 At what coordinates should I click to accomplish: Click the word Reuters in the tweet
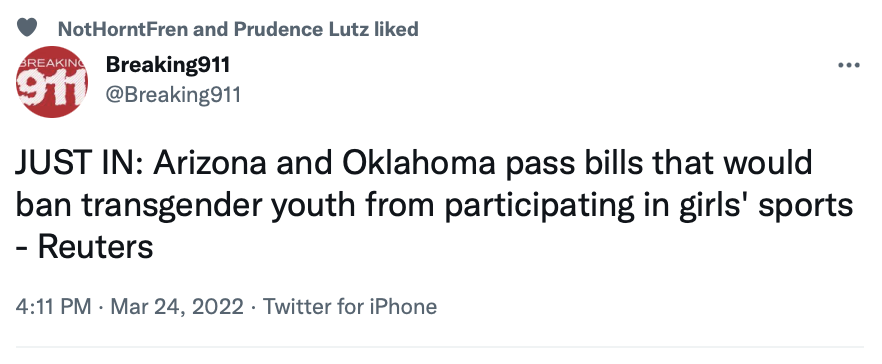click(x=96, y=247)
